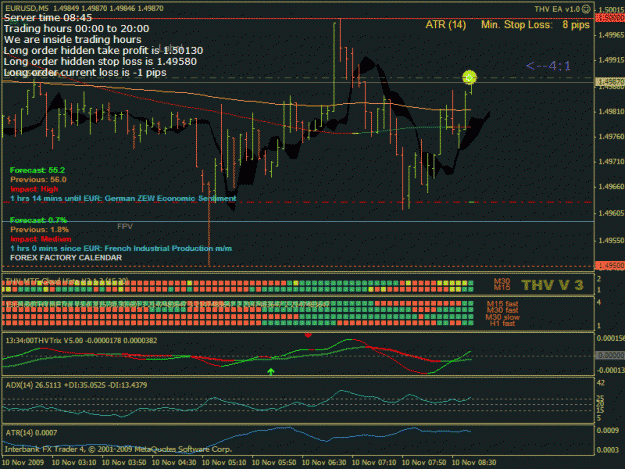Click the 1.49660 price axis label

(611, 187)
